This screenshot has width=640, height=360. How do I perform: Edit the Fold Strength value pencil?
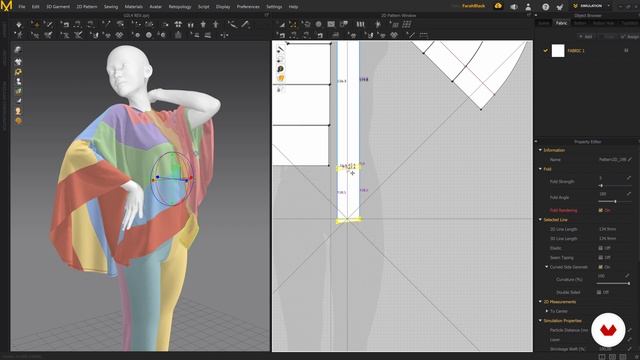(x=629, y=178)
